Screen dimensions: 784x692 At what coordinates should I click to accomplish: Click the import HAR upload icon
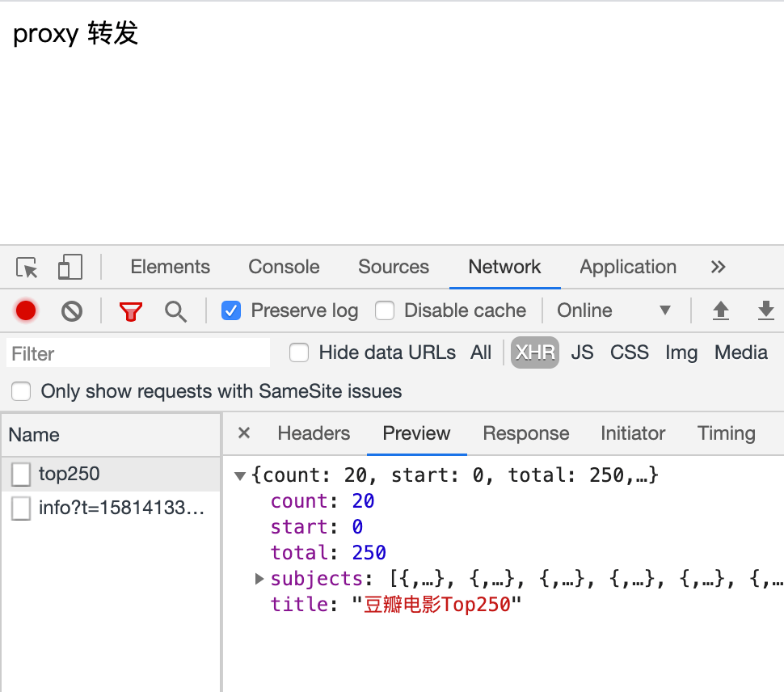(x=721, y=310)
